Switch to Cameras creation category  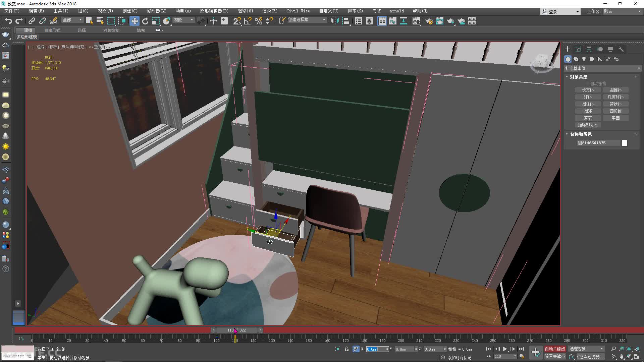pyautogui.click(x=592, y=59)
